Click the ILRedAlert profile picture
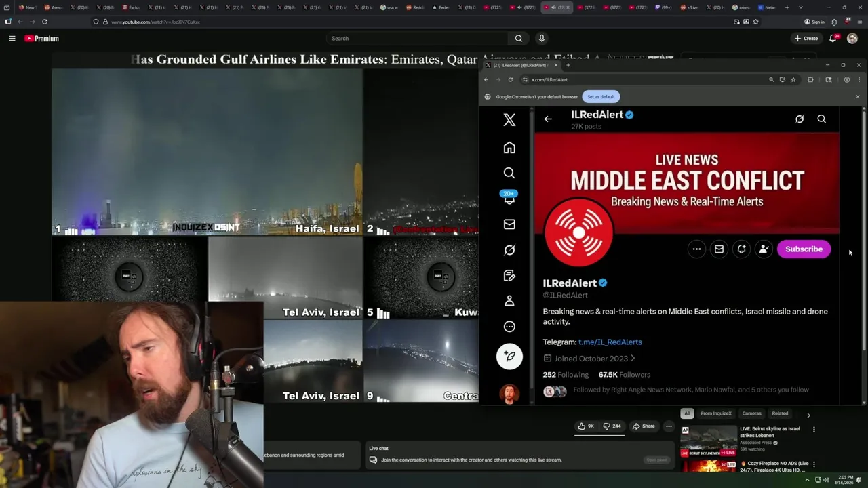The image size is (868, 488). (x=578, y=232)
